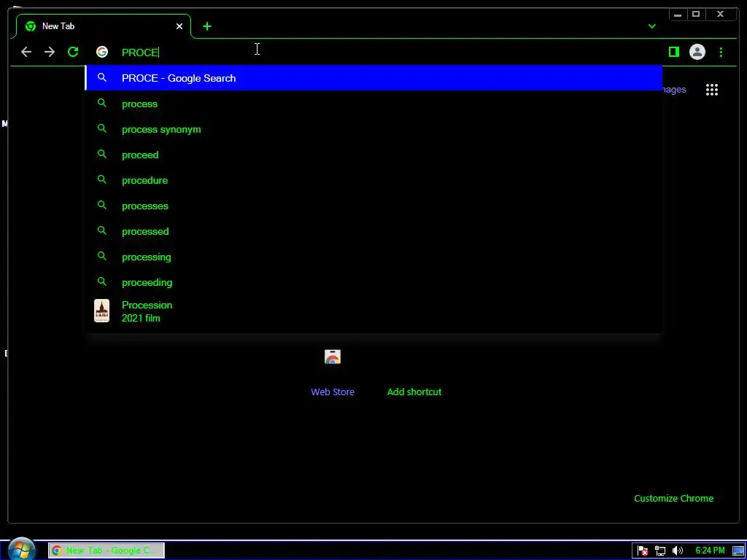
Task: Open the Images link
Action: coord(674,90)
